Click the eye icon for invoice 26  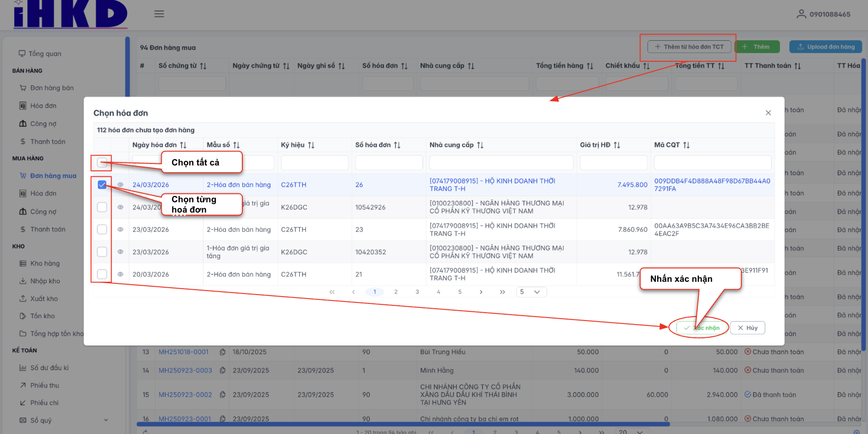coord(120,185)
